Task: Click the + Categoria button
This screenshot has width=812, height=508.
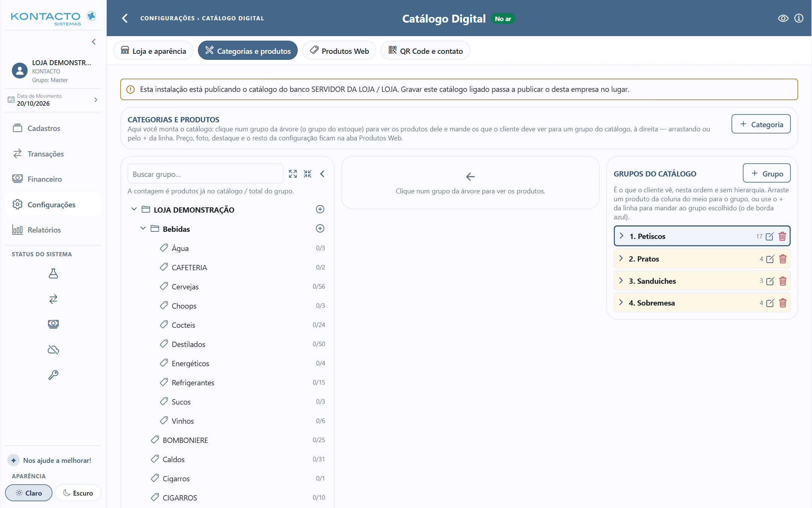Action: 761,124
